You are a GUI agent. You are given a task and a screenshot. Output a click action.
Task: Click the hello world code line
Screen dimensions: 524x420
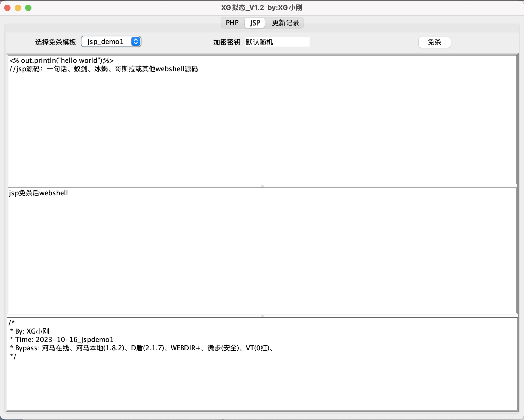click(x=62, y=60)
